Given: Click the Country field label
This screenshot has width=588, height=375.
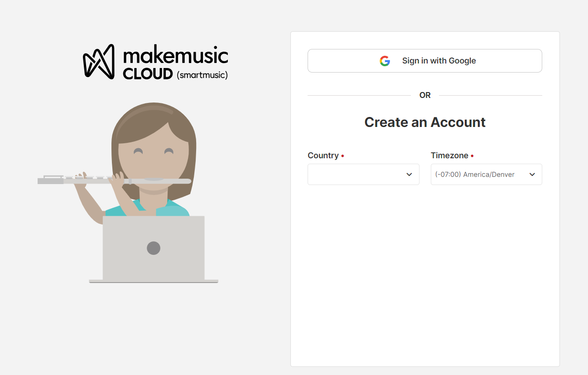Looking at the screenshot, I should [323, 155].
